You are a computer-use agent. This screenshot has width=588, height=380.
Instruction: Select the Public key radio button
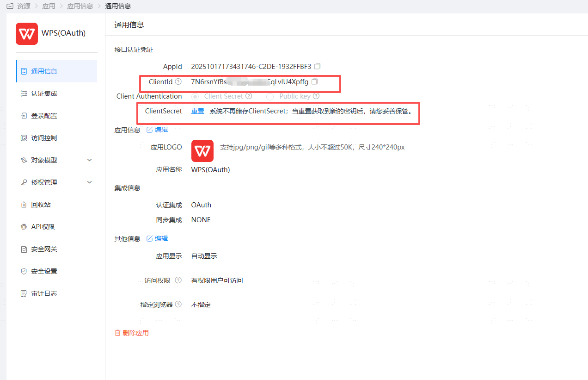click(x=270, y=96)
